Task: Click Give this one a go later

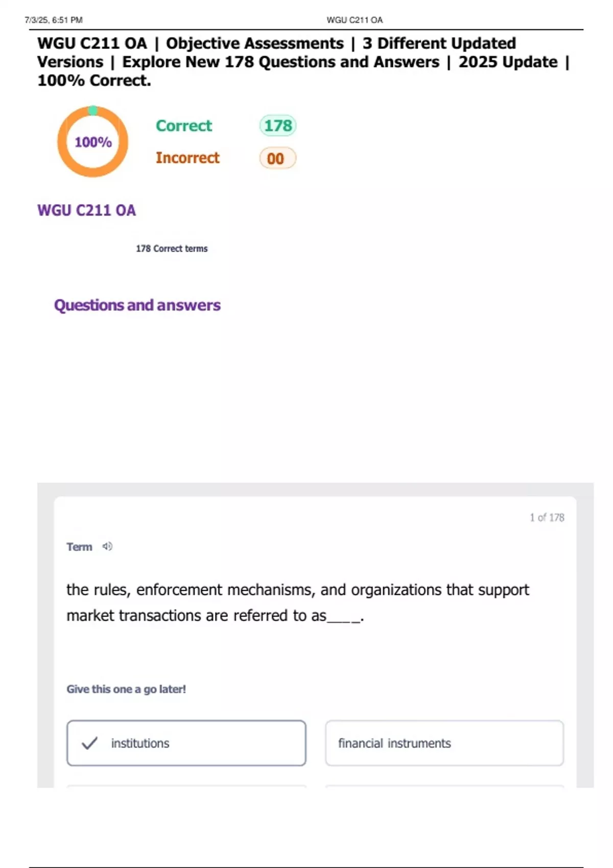Action: [x=127, y=689]
